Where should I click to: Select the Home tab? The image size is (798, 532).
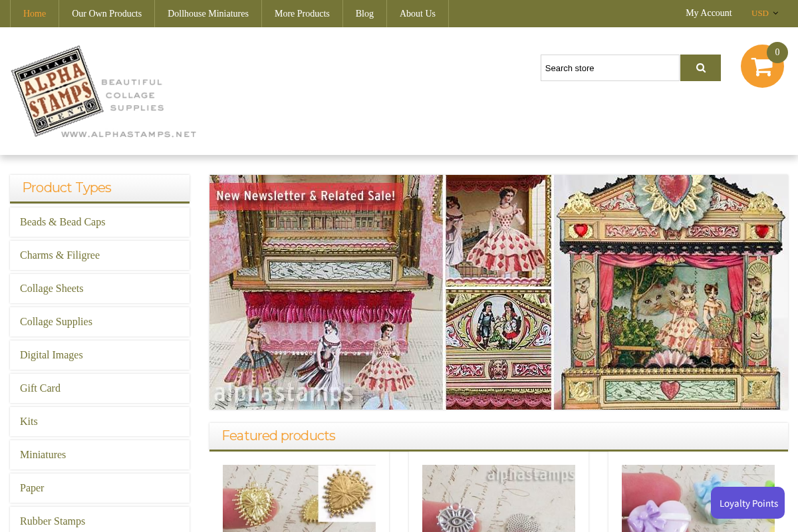[34, 13]
